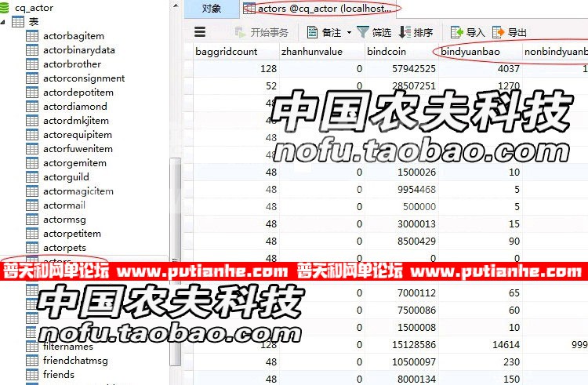Open the actordepotitem table
This screenshot has width=588, height=385.
pos(78,93)
